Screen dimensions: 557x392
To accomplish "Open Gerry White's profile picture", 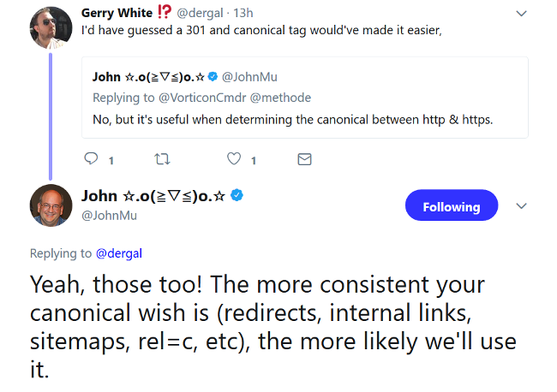I will (51, 28).
